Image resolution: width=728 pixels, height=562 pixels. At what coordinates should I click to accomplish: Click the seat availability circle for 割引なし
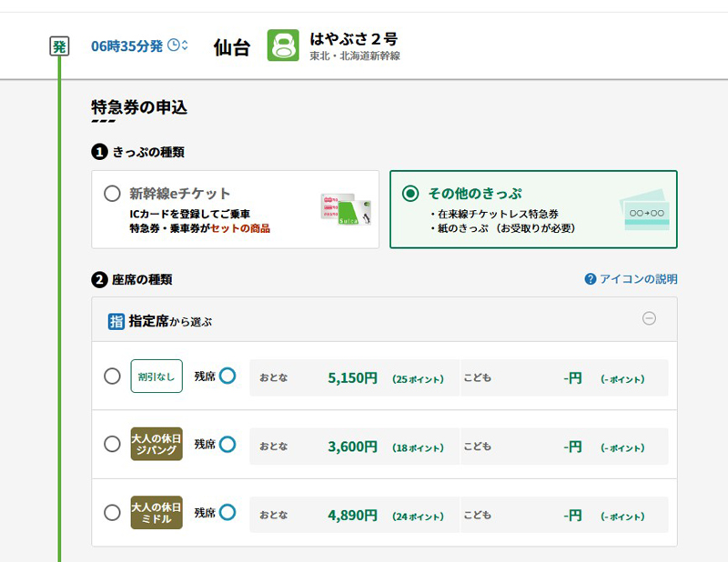(x=227, y=376)
